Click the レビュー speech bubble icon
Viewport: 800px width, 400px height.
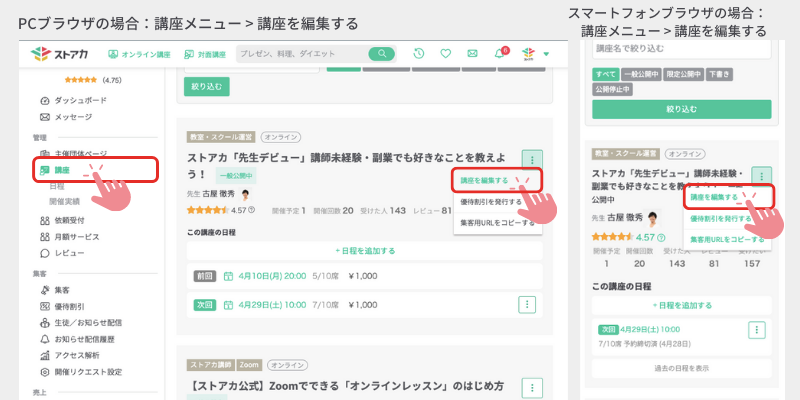coord(44,253)
